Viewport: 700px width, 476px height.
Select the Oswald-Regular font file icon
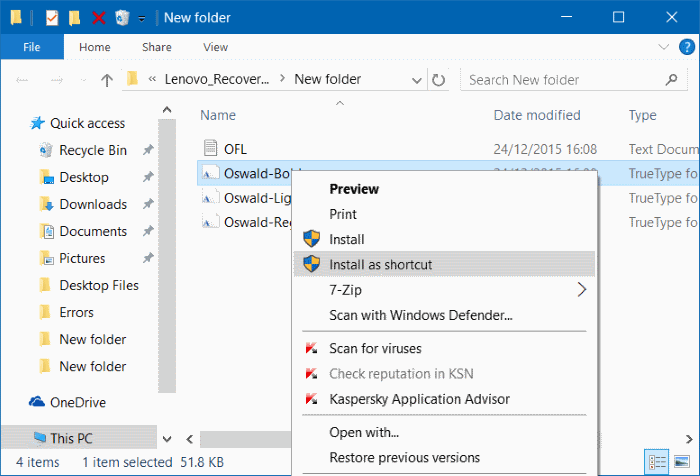(210, 222)
